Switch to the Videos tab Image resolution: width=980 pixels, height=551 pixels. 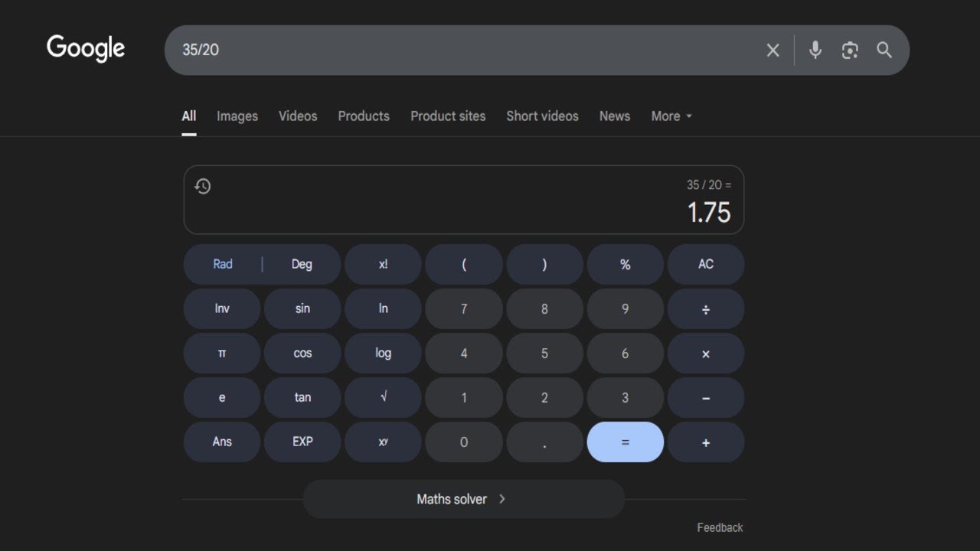pyautogui.click(x=298, y=116)
